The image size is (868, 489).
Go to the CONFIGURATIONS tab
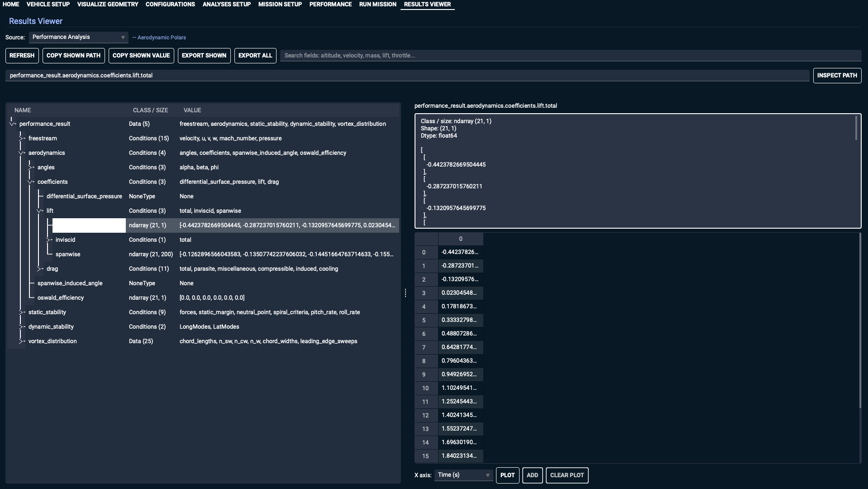coord(170,4)
